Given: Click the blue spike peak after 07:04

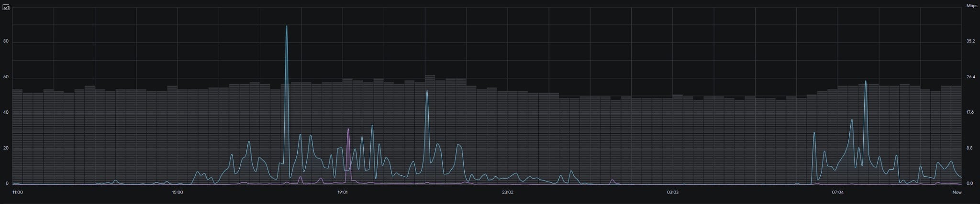Looking at the screenshot, I should 866,81.
